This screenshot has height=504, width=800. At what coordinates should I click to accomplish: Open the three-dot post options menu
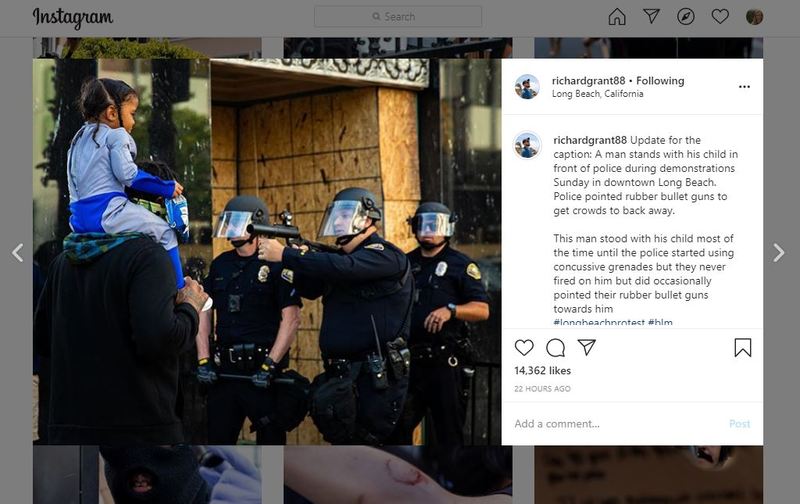coord(744,87)
